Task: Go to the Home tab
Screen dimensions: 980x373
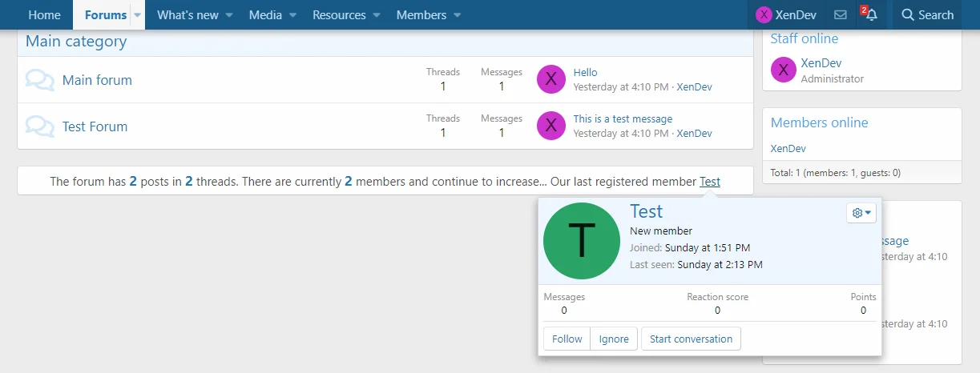Action: click(44, 15)
